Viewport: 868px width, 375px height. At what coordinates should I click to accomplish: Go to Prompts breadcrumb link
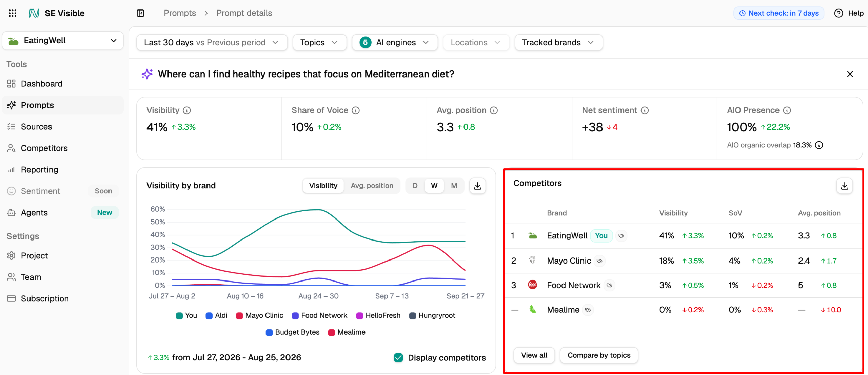pos(180,13)
